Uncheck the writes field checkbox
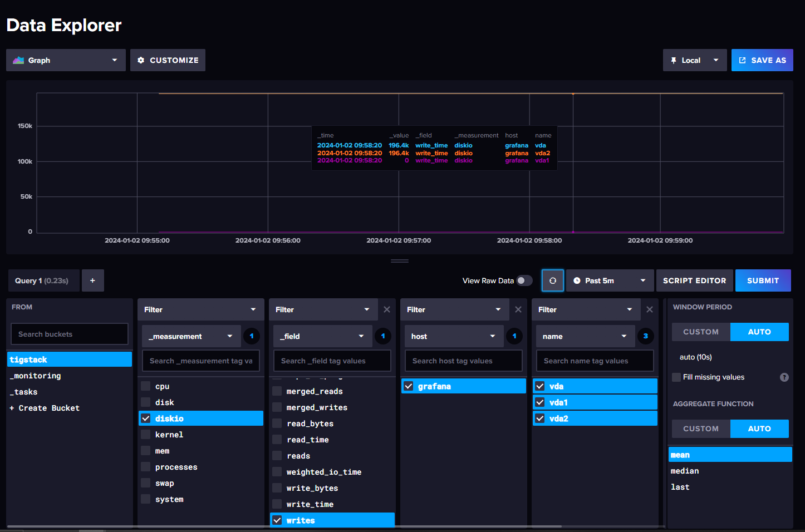805x532 pixels. click(x=277, y=520)
